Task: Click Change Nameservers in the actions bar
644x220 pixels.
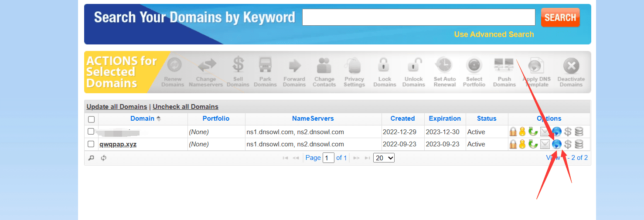Action: [x=206, y=72]
